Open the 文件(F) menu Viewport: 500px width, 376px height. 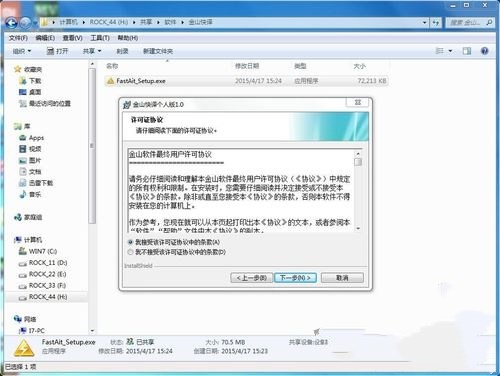click(x=18, y=38)
